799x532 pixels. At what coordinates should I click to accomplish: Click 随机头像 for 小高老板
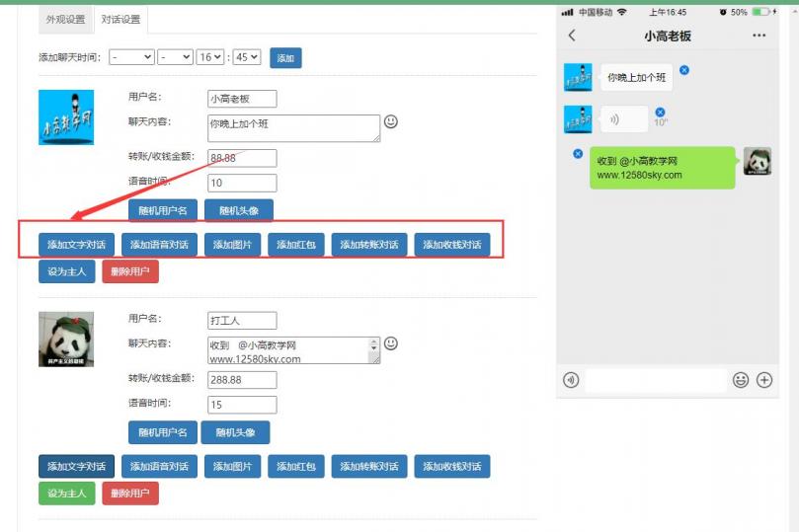[238, 210]
